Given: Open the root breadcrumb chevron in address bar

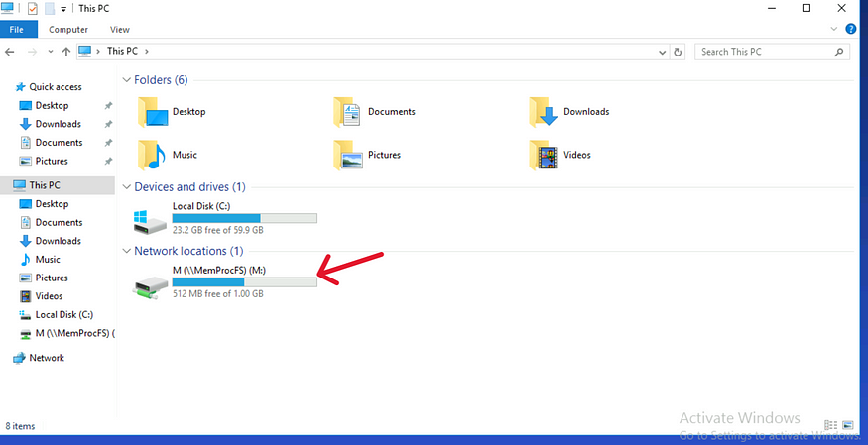Looking at the screenshot, I should point(98,51).
